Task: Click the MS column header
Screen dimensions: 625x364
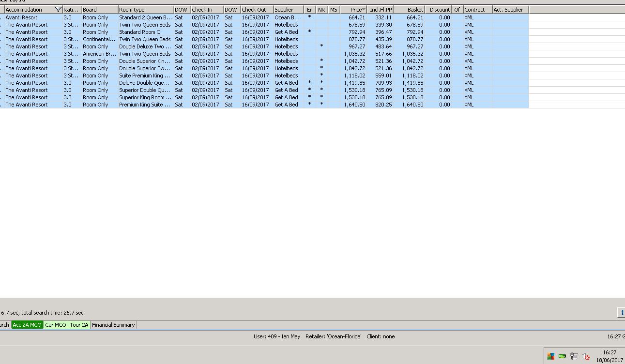Action: pyautogui.click(x=334, y=10)
